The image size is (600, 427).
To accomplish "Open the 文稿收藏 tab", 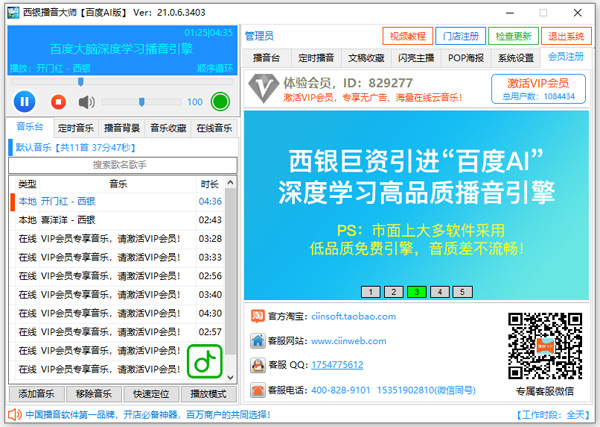I will click(x=366, y=58).
